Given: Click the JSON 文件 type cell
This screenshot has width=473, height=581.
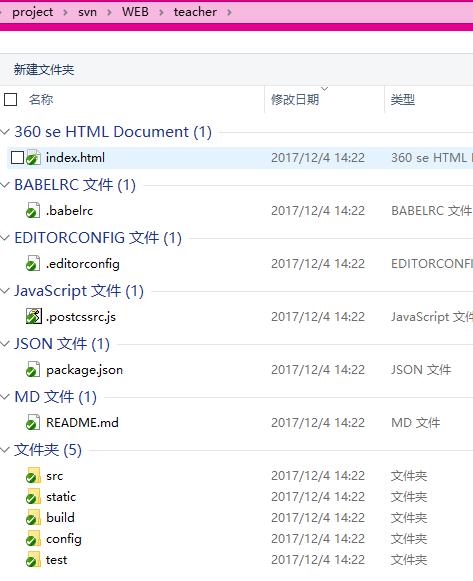Looking at the screenshot, I should click(421, 370).
